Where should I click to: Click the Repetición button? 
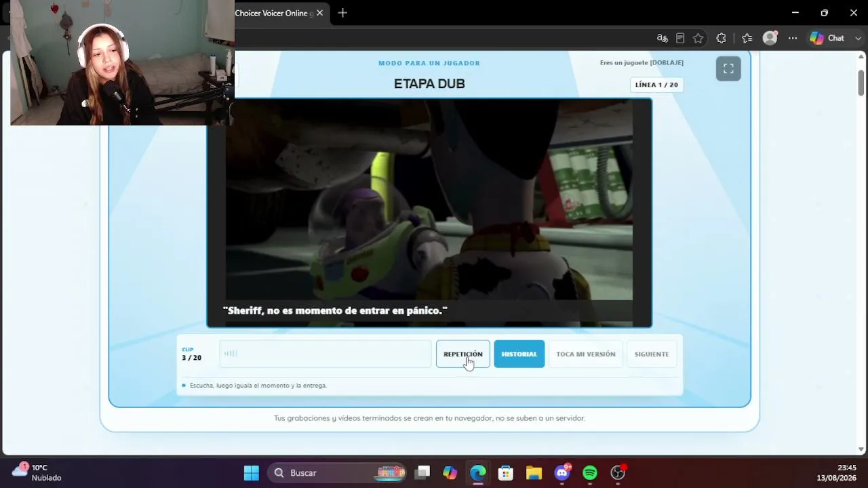[x=463, y=354]
